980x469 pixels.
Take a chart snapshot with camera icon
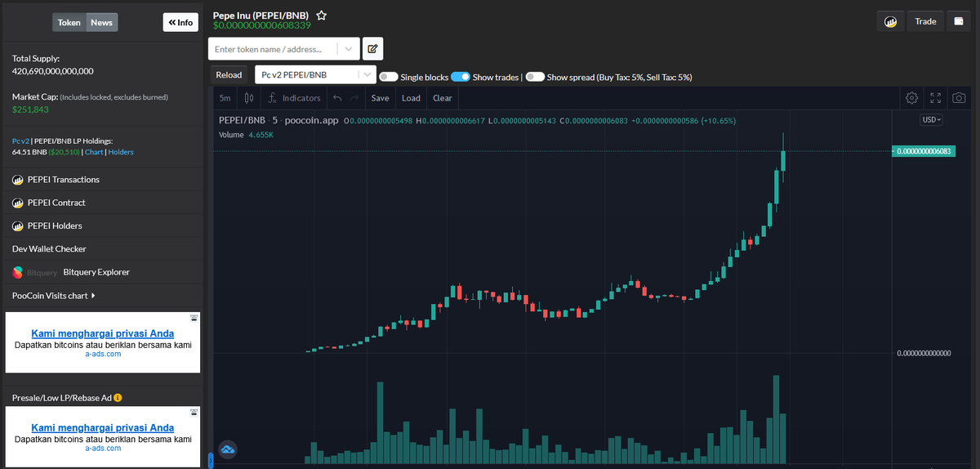[x=959, y=98]
